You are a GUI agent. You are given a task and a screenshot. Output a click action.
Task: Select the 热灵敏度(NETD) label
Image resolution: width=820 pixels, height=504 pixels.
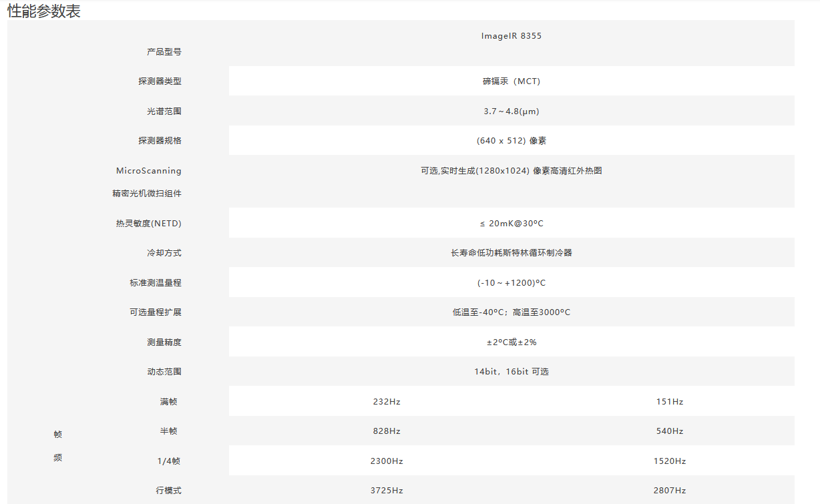pos(149,224)
